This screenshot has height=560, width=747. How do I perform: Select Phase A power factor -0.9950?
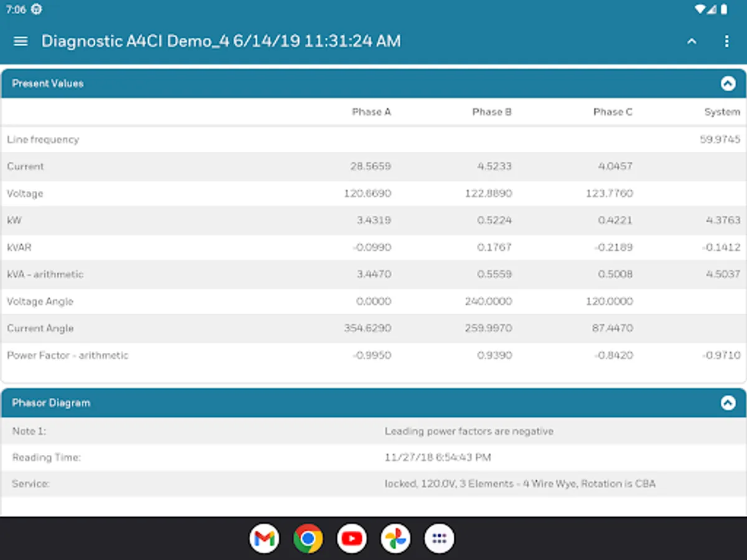tap(372, 355)
